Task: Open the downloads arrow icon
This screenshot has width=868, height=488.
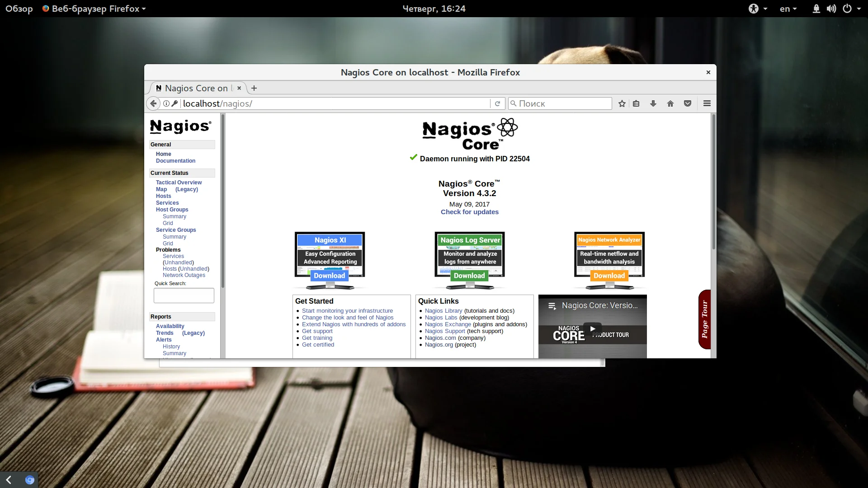Action: click(x=653, y=103)
